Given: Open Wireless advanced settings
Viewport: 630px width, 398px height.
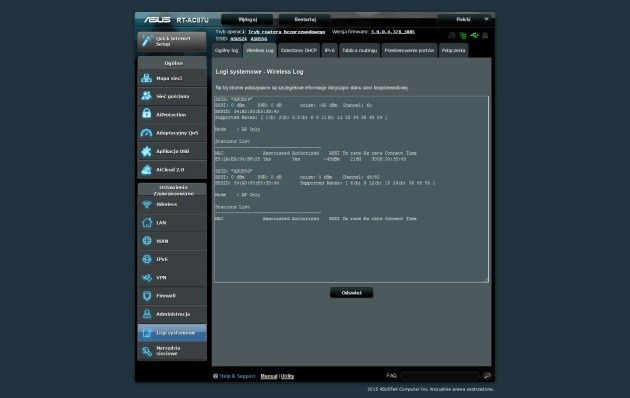Looking at the screenshot, I should [x=172, y=204].
